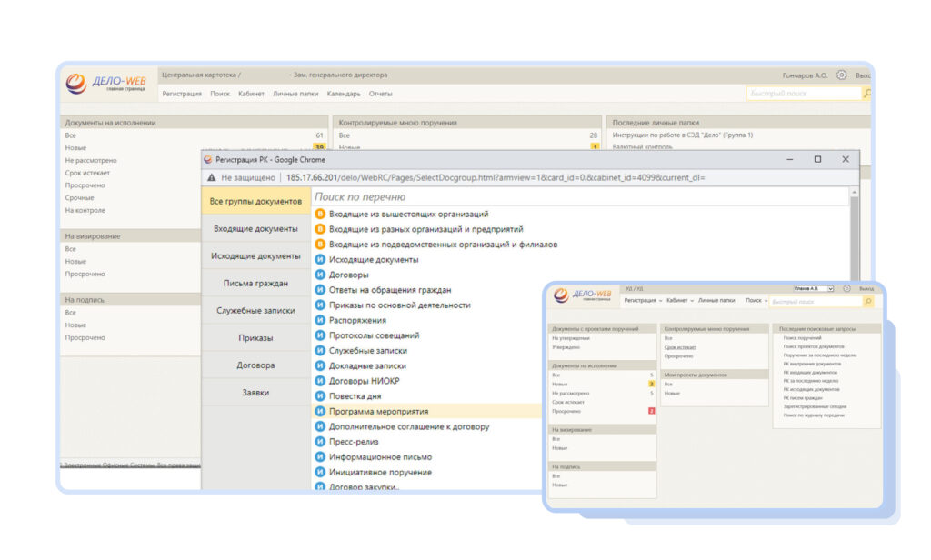Select 'Письма граждан' group tab

click(255, 283)
